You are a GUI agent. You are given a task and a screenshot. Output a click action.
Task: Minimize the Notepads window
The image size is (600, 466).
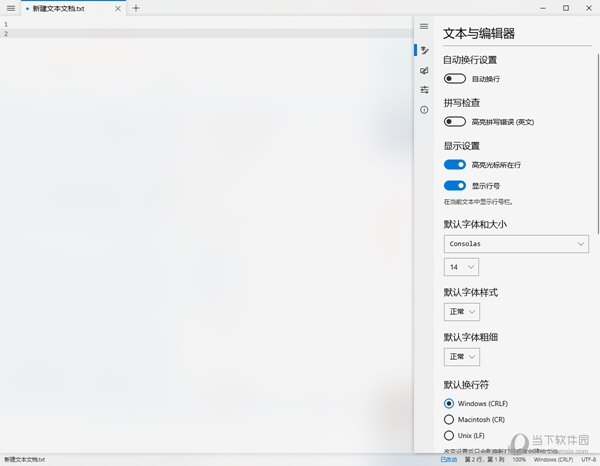pyautogui.click(x=543, y=8)
